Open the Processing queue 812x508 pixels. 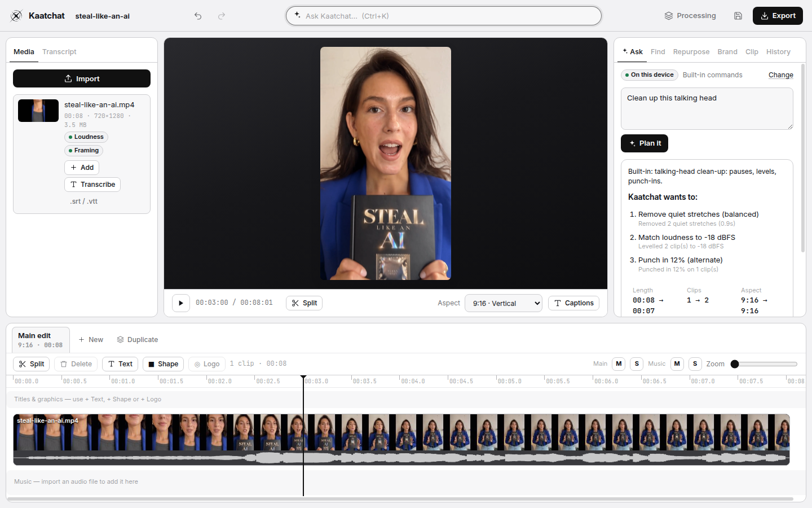tap(690, 16)
